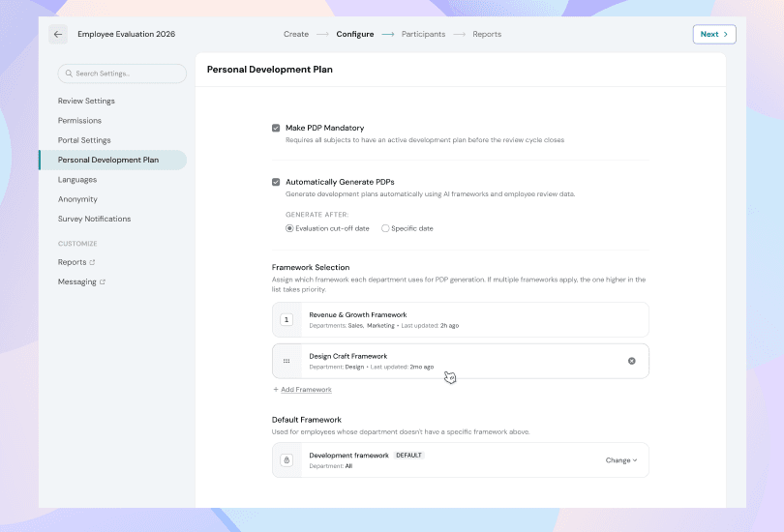
Task: Open Messaging customize link
Action: (77, 282)
